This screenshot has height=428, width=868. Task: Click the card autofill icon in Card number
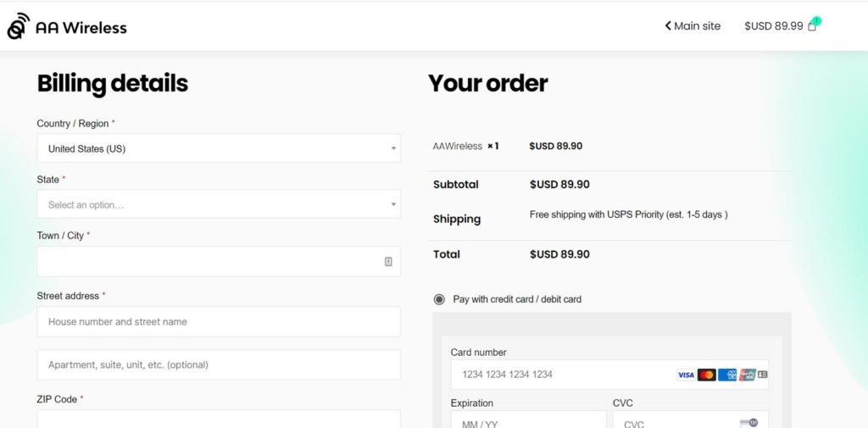763,375
